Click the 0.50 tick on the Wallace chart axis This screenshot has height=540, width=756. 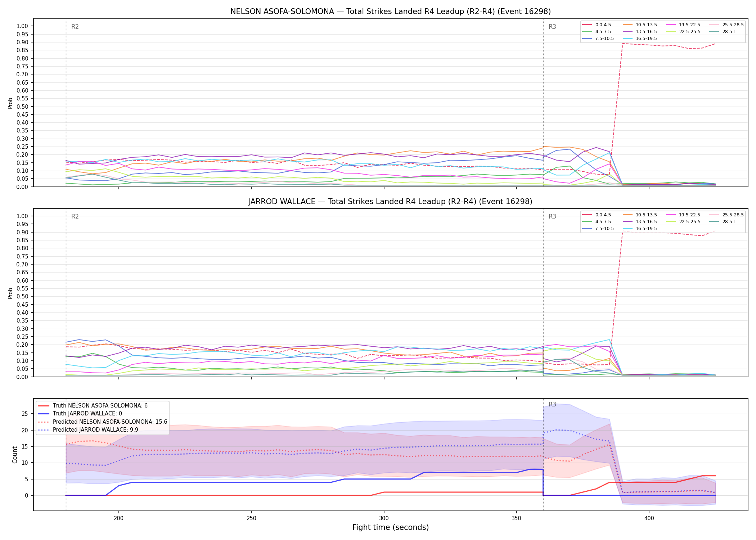(22, 297)
